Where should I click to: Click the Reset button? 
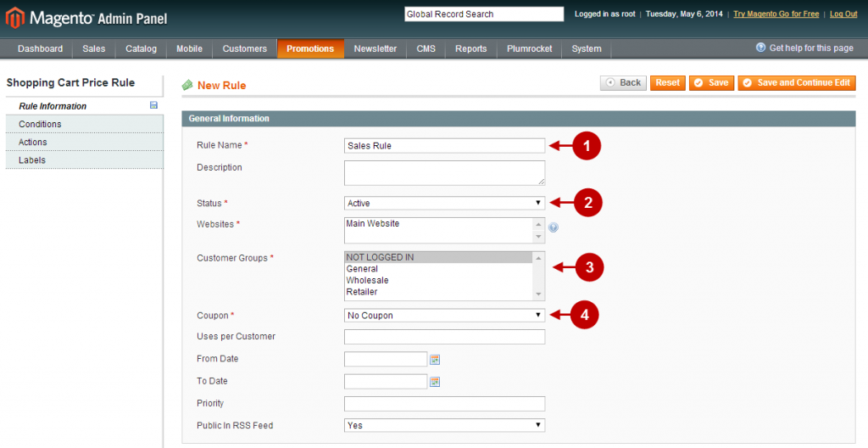click(x=668, y=82)
